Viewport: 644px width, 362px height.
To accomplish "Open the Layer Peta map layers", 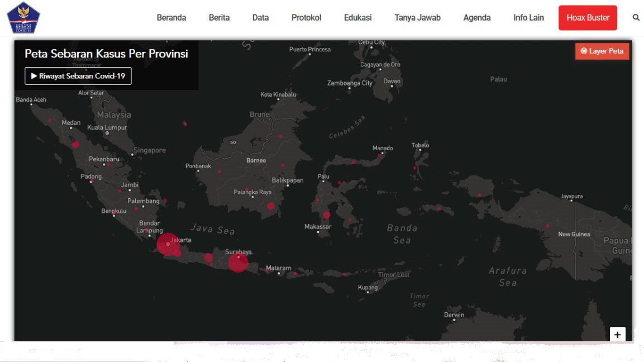I will tap(602, 51).
